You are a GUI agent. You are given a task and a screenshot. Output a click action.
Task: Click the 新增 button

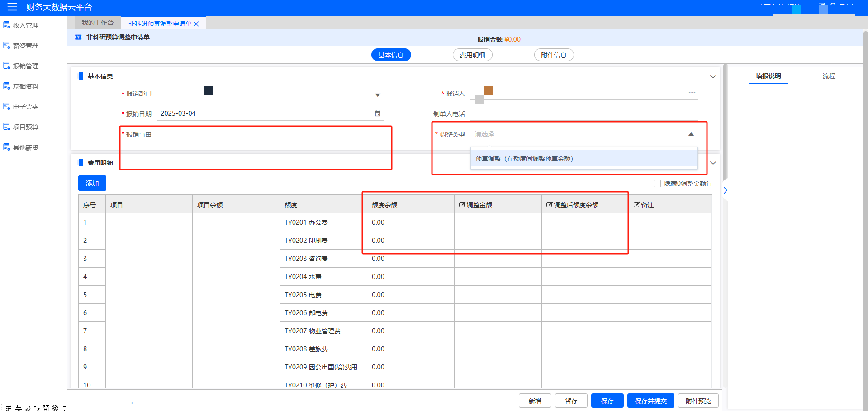pos(535,401)
